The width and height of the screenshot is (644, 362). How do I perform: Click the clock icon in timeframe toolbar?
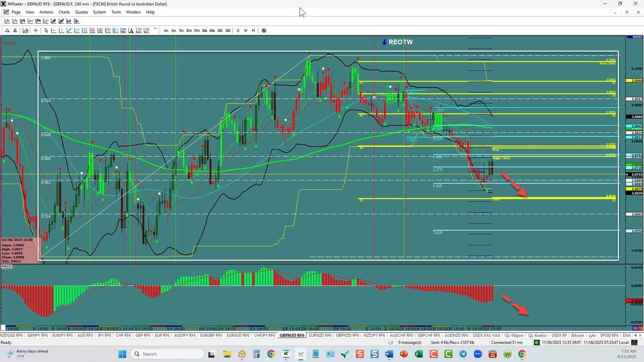pos(264,30)
